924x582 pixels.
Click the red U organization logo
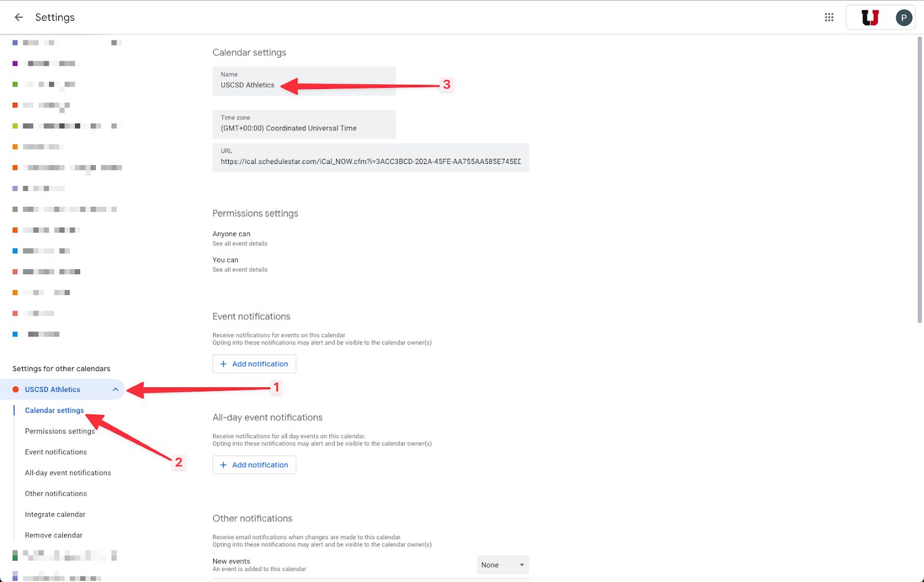pos(870,17)
